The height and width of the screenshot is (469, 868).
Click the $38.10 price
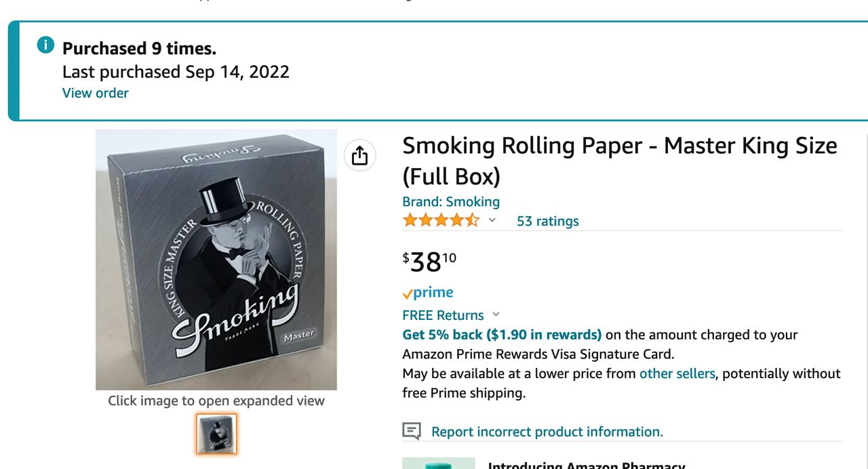[x=430, y=261]
